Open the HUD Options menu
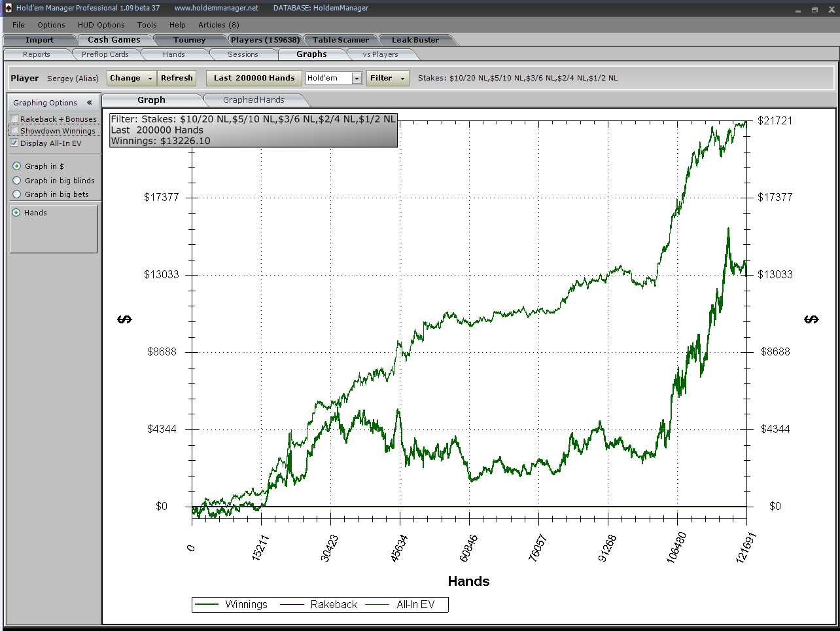Screen dimensions: 840x631 (x=101, y=25)
